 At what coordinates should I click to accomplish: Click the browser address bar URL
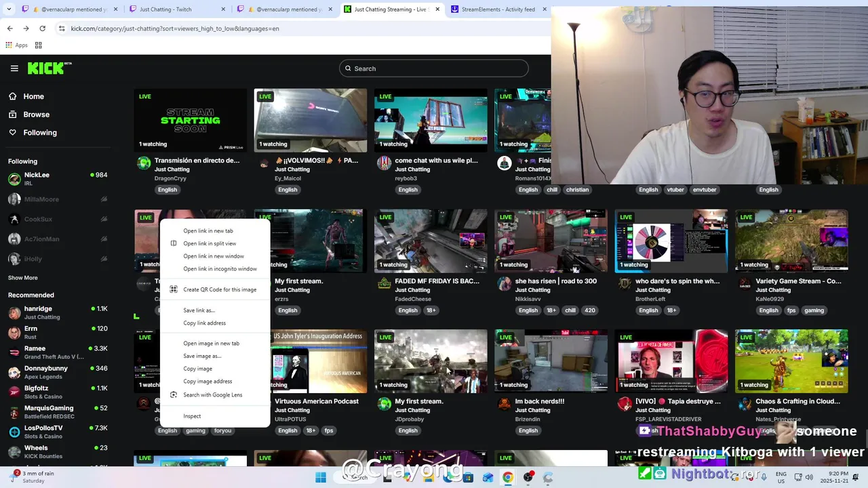pos(175,28)
